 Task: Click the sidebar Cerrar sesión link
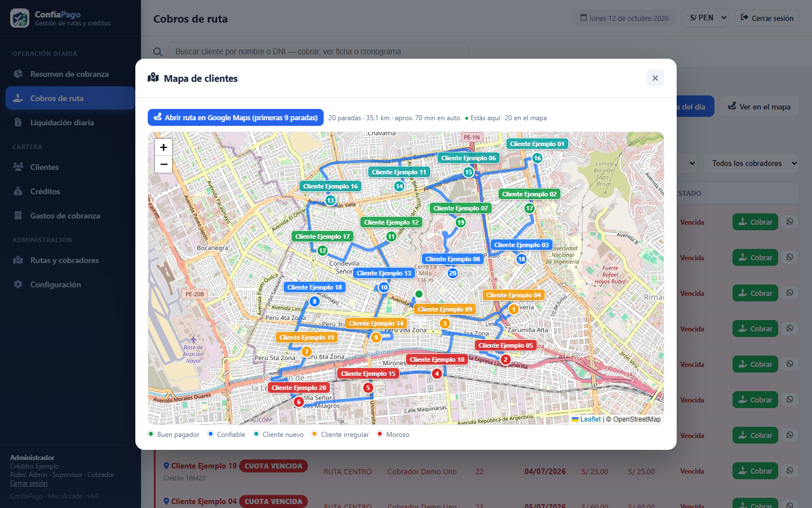tap(29, 483)
